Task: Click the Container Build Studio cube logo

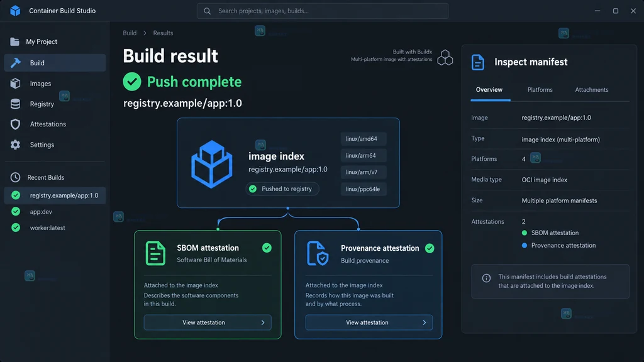Action: [x=15, y=11]
